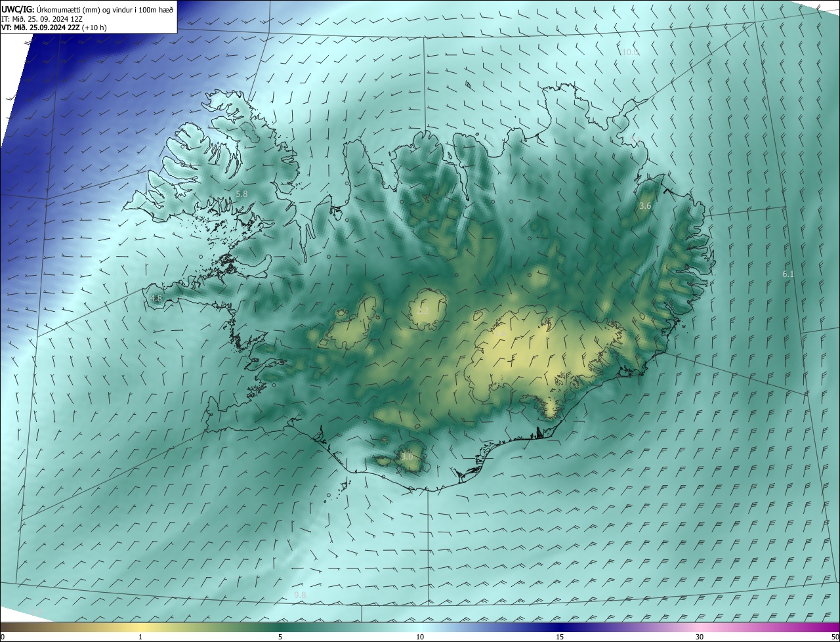Click the '4.8' value on the western peninsula
840x642 pixels.
(x=156, y=299)
